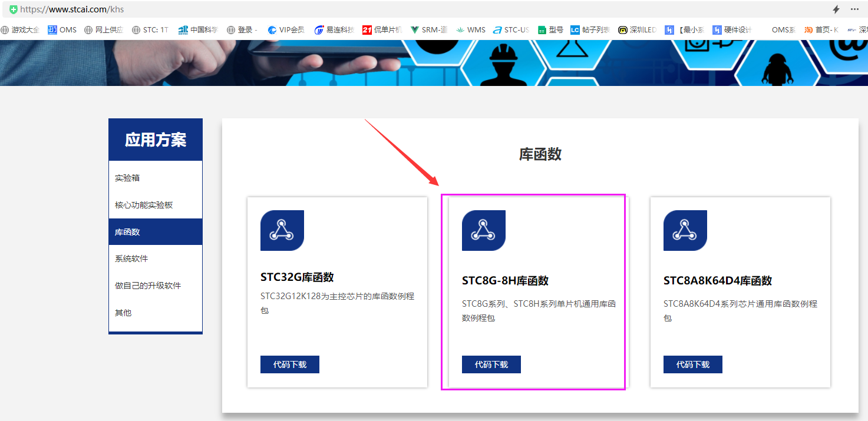
Task: Click the STC8A8K64D4库函数 card title
Action: 718,281
